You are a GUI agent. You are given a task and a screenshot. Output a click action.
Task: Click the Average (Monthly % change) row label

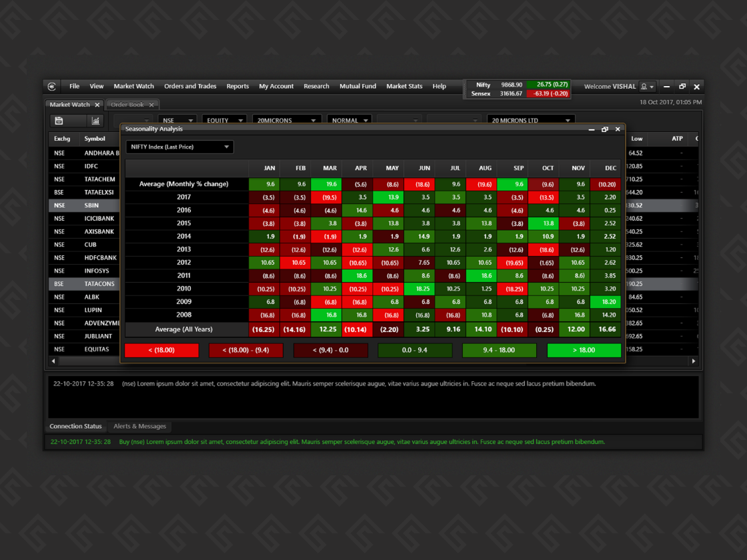[x=184, y=184]
